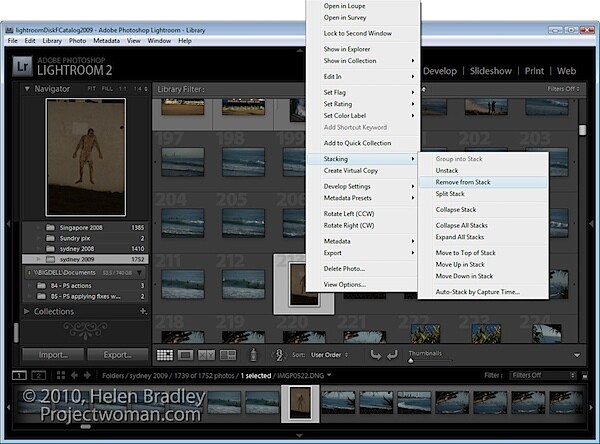Click the Navigator preview image

click(x=85, y=157)
